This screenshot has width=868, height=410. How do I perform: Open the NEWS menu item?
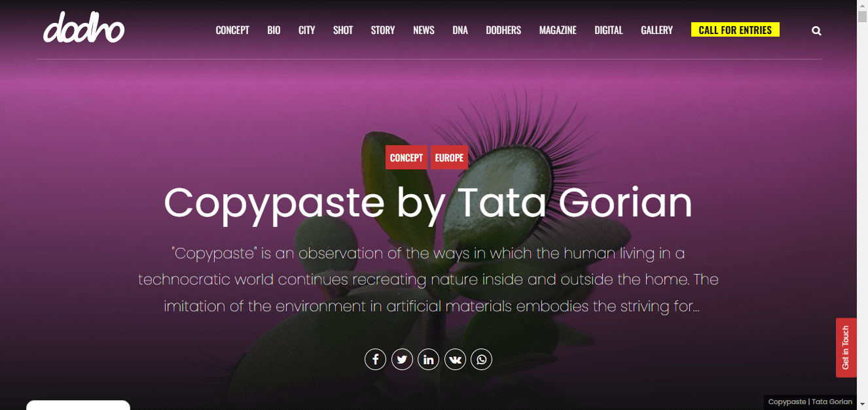(424, 30)
